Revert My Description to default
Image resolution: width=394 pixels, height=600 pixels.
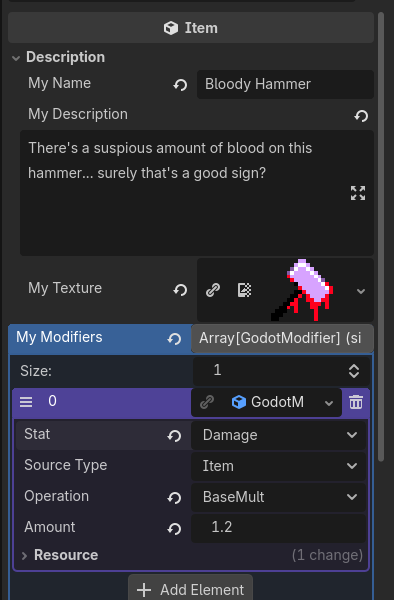[361, 115]
